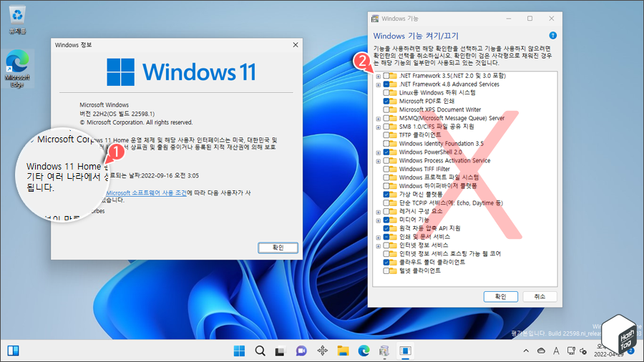Uncheck 가상 머신 플랫폼 checkbox

pyautogui.click(x=386, y=194)
